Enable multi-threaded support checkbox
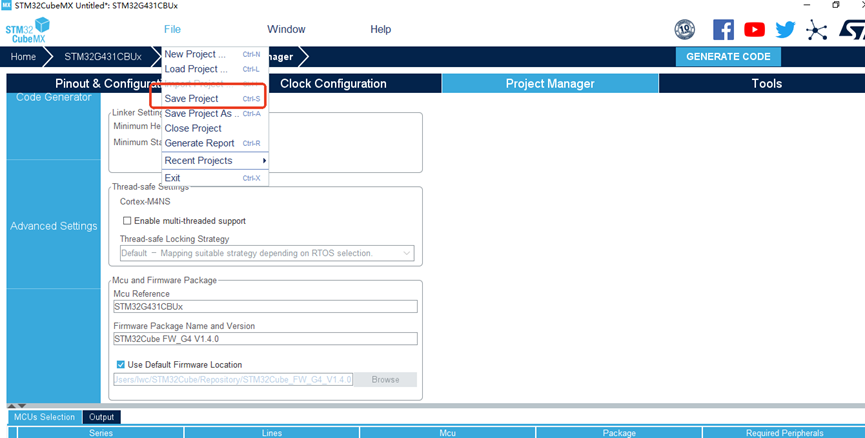Viewport: 865px width, 438px height. 127,221
